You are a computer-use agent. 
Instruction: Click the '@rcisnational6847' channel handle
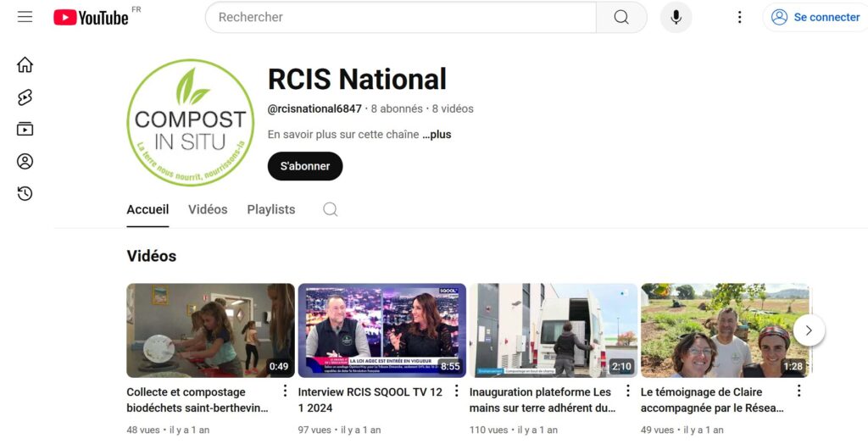[x=314, y=109]
